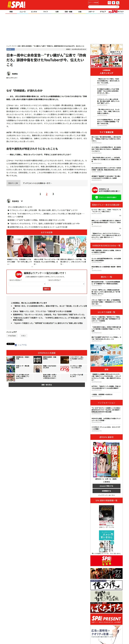Click 大人の健康道 banner
This screenshot has height=644, width=129.
106,350
